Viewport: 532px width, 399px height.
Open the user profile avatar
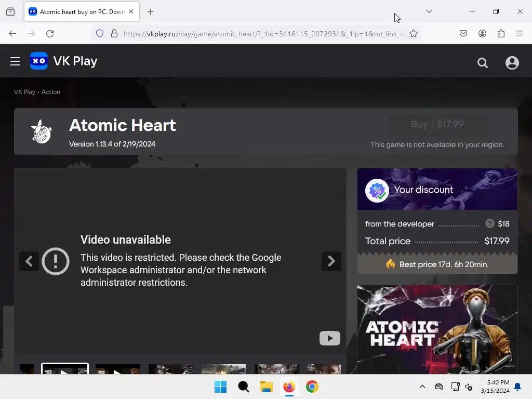(512, 63)
